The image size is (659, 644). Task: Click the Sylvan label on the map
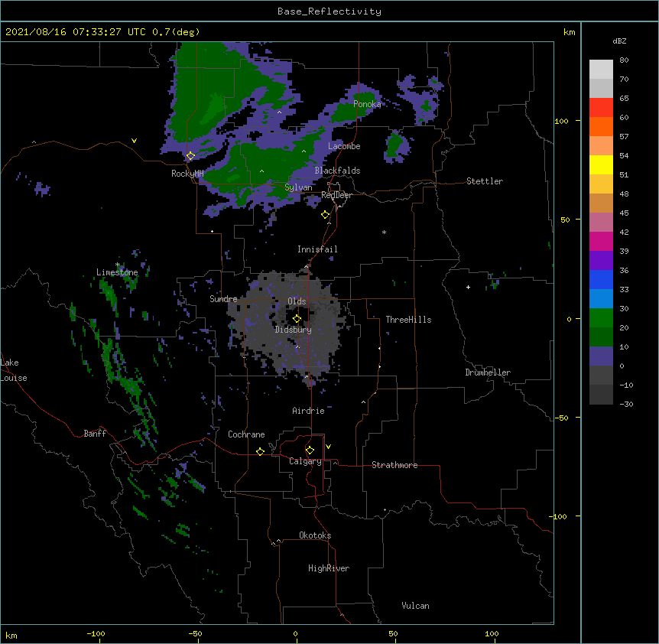click(298, 187)
